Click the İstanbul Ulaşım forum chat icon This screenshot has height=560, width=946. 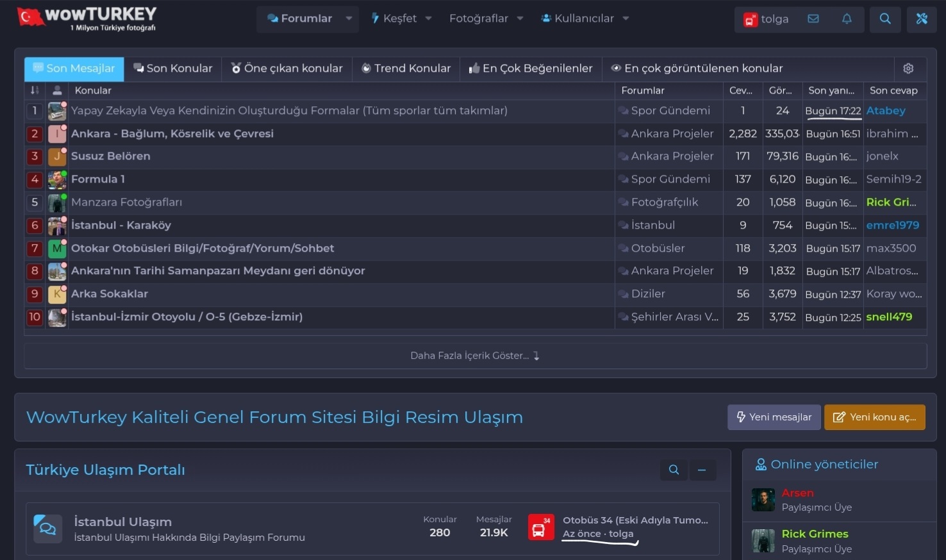click(48, 529)
